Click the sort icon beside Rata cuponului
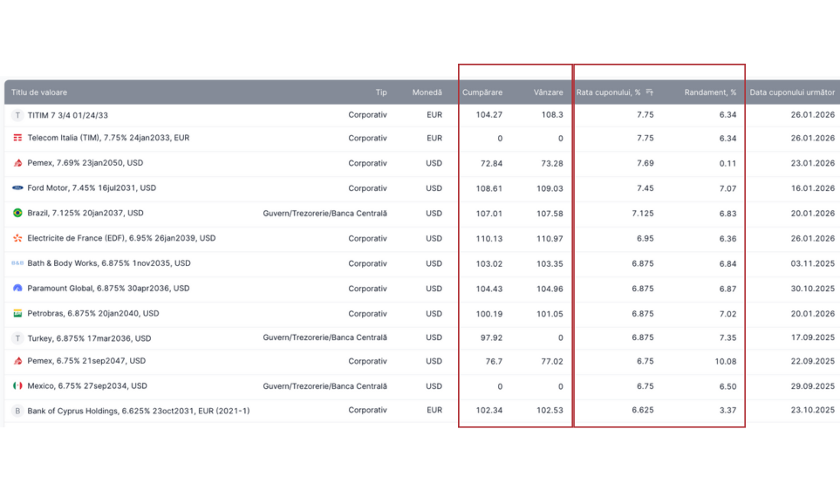This screenshot has width=840, height=504. coord(649,92)
